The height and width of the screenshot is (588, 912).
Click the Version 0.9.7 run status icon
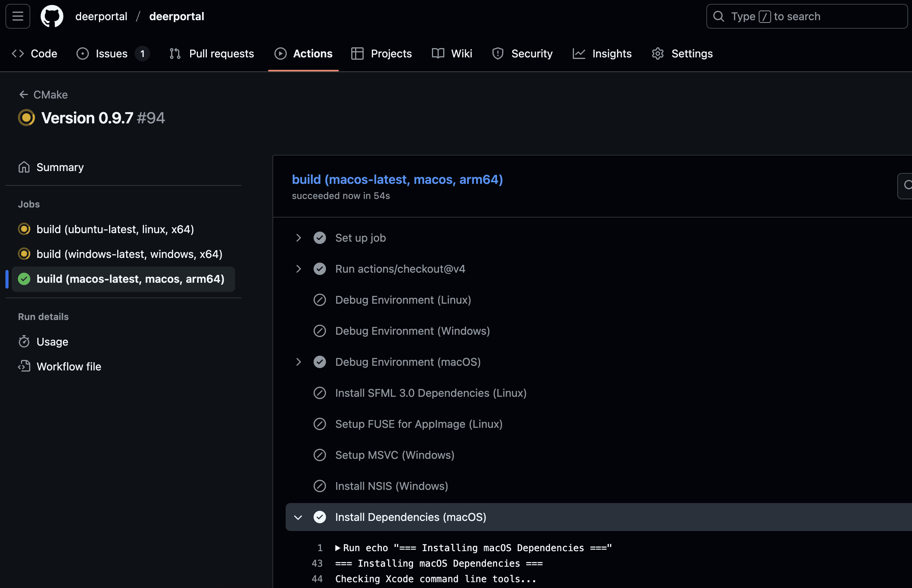(26, 118)
